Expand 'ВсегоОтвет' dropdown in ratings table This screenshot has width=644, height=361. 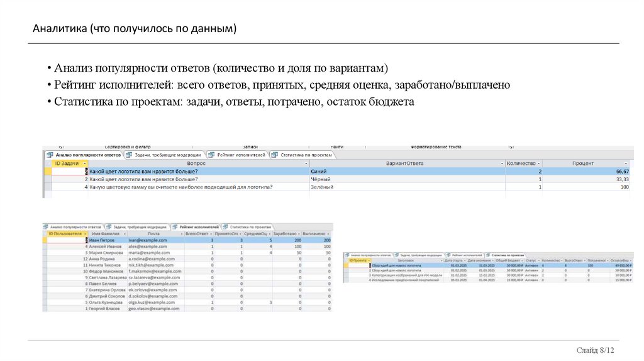(x=211, y=234)
